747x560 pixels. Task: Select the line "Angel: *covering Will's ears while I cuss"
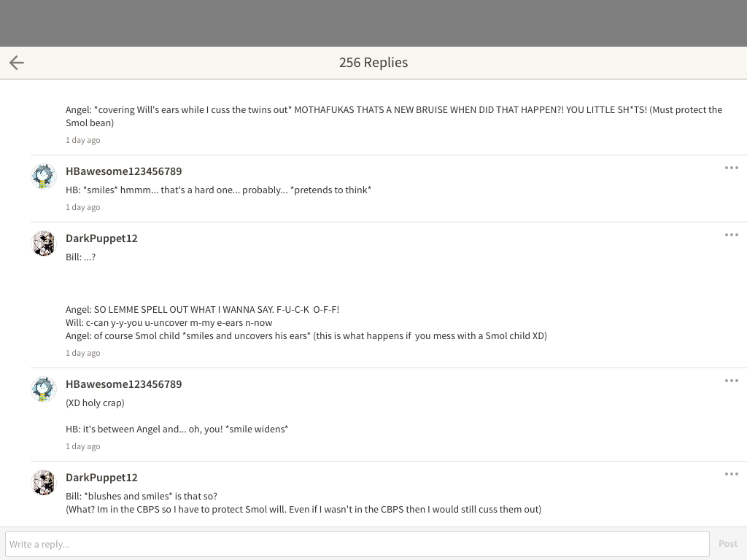(x=394, y=116)
